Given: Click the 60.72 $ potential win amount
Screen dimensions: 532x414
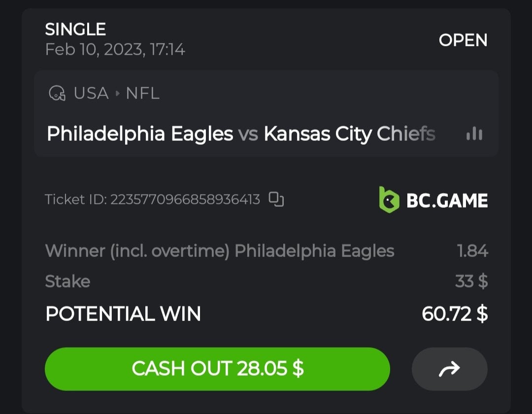Looking at the screenshot, I should click(x=455, y=314).
